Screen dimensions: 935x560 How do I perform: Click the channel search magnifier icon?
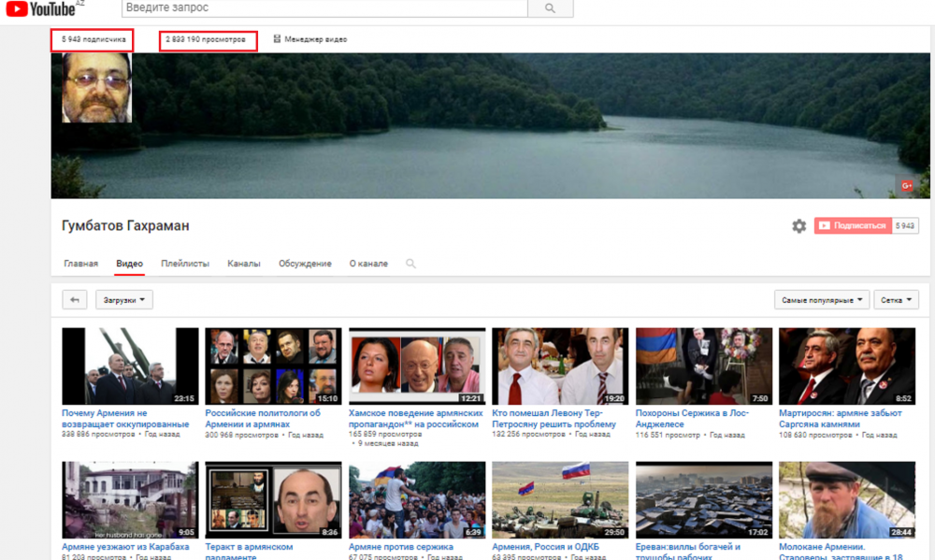click(x=410, y=264)
